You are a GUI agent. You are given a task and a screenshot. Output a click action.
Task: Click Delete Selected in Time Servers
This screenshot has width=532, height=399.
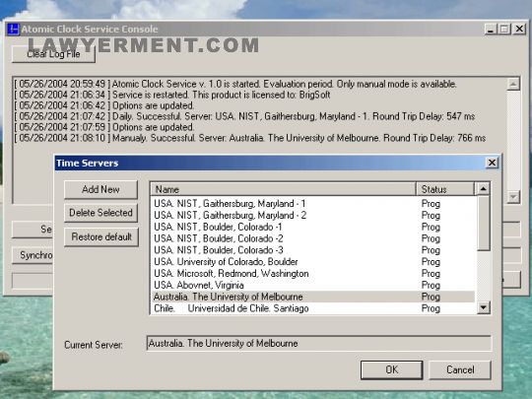(100, 213)
